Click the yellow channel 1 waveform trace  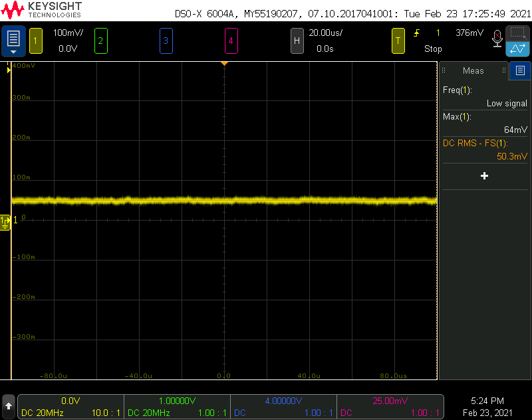(x=224, y=201)
